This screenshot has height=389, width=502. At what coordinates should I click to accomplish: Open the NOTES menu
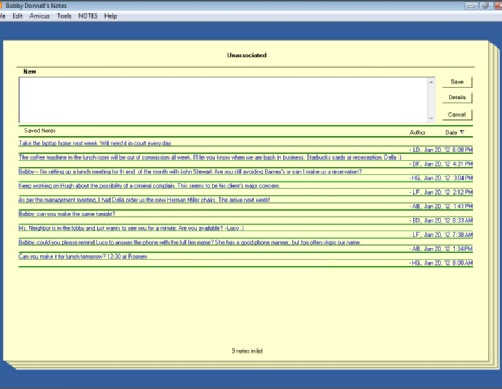tap(88, 16)
